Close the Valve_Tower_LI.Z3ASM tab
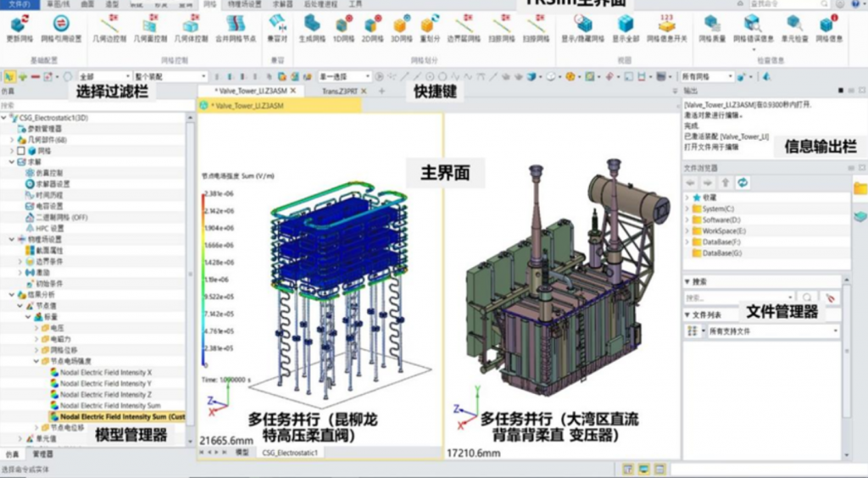The height and width of the screenshot is (478, 868). tap(293, 91)
